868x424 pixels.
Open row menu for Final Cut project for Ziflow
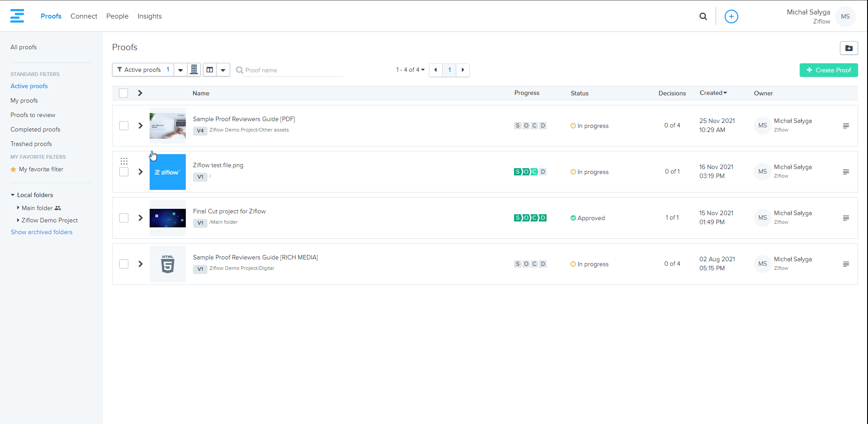click(x=846, y=218)
